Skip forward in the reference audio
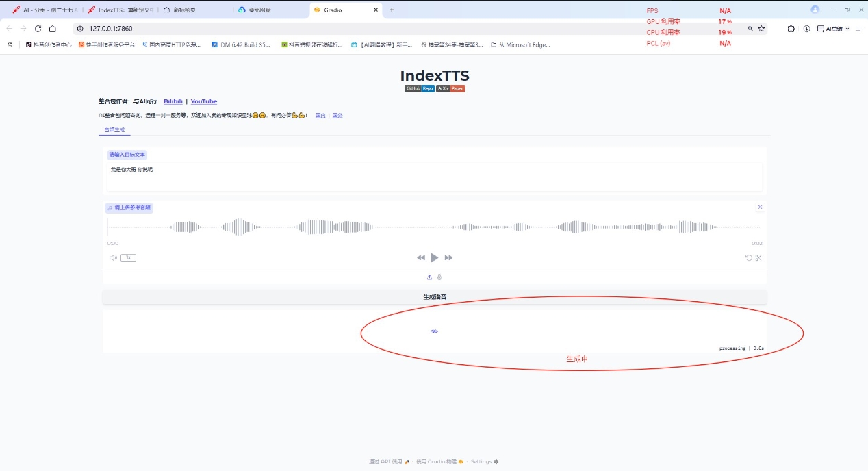This screenshot has width=868, height=471. point(449,257)
